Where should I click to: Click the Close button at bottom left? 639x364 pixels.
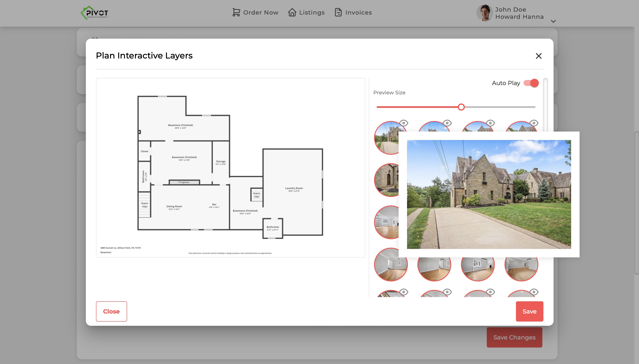click(111, 311)
